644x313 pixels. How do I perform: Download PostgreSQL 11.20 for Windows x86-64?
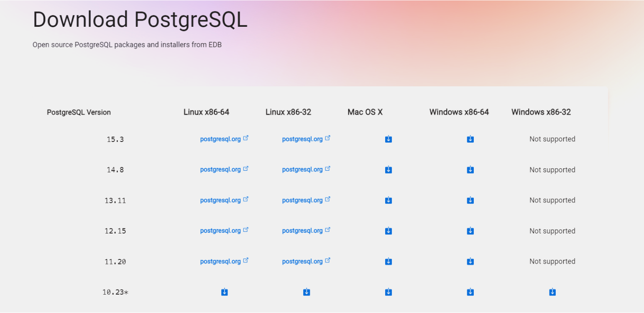coord(470,262)
